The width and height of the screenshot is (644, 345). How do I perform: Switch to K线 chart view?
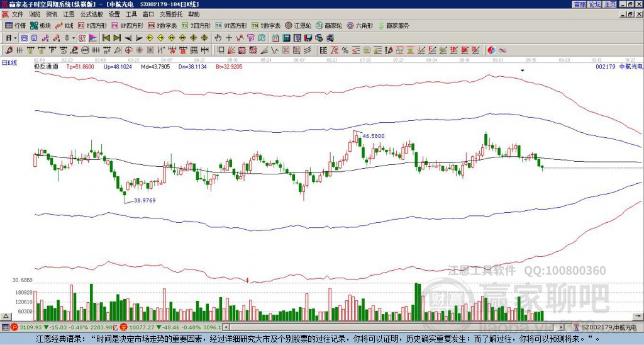(64, 25)
